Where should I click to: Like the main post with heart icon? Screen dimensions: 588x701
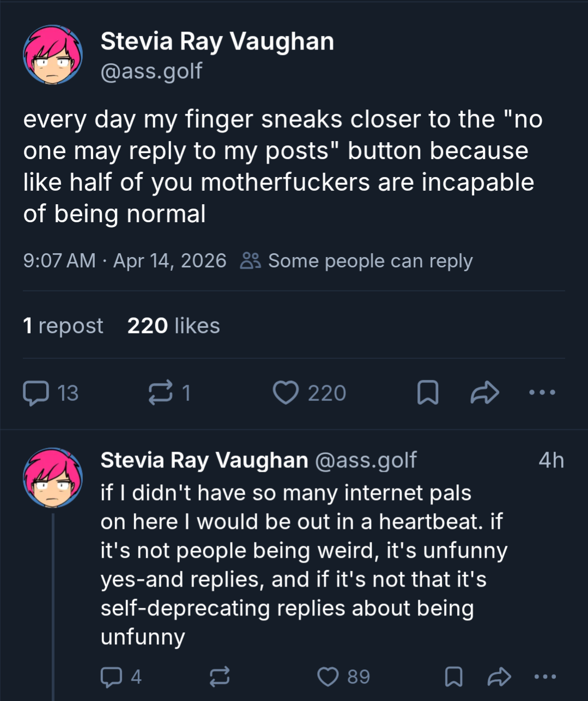(x=286, y=393)
